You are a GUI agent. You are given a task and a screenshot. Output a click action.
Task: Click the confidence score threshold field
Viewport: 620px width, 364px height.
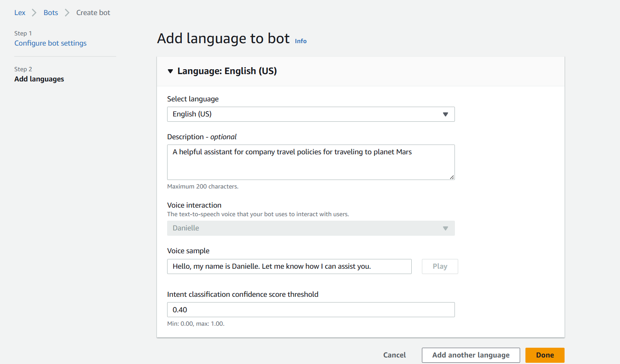pos(311,309)
